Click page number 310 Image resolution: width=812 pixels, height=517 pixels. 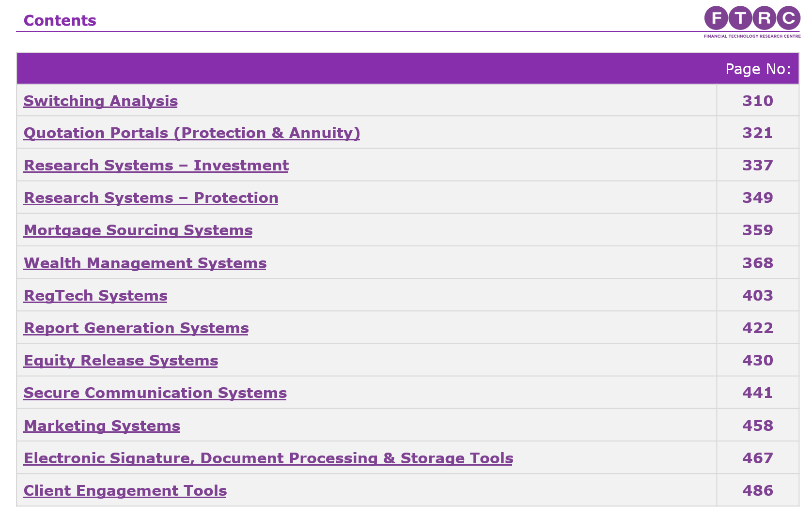coord(758,101)
